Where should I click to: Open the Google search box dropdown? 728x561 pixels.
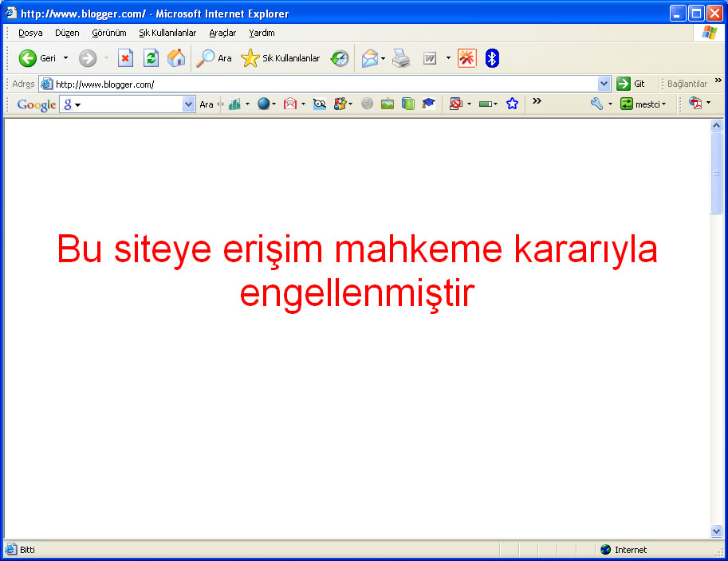(x=188, y=104)
